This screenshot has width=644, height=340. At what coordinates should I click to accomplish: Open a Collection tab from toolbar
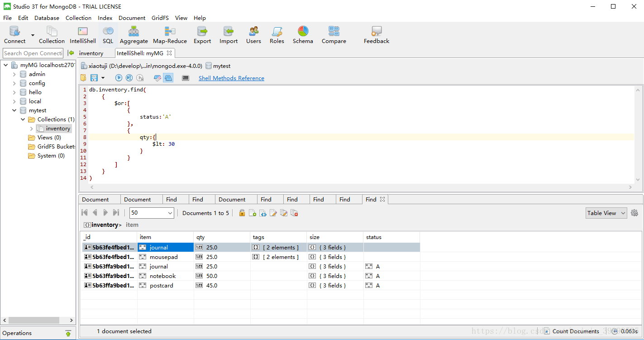point(52,35)
